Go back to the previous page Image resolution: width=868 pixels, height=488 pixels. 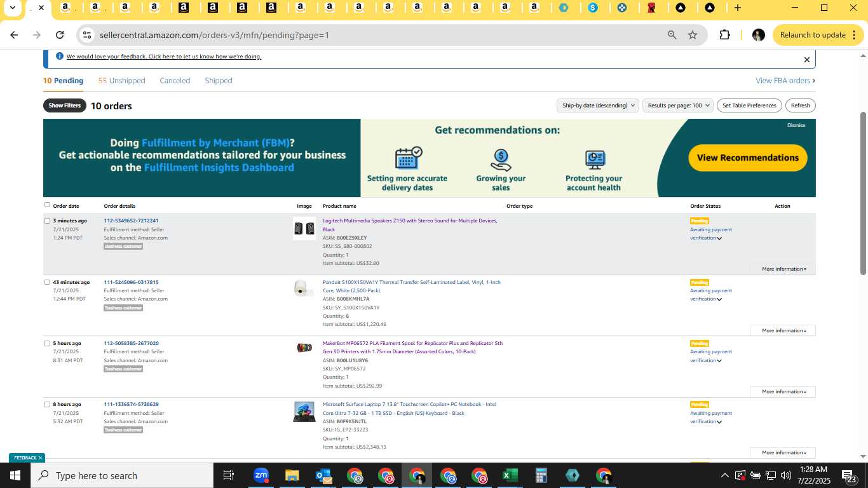click(14, 35)
